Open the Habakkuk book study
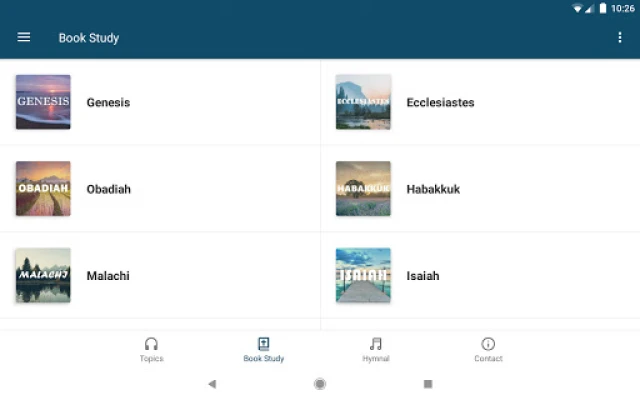Viewport: 640px width, 400px height. tap(480, 189)
